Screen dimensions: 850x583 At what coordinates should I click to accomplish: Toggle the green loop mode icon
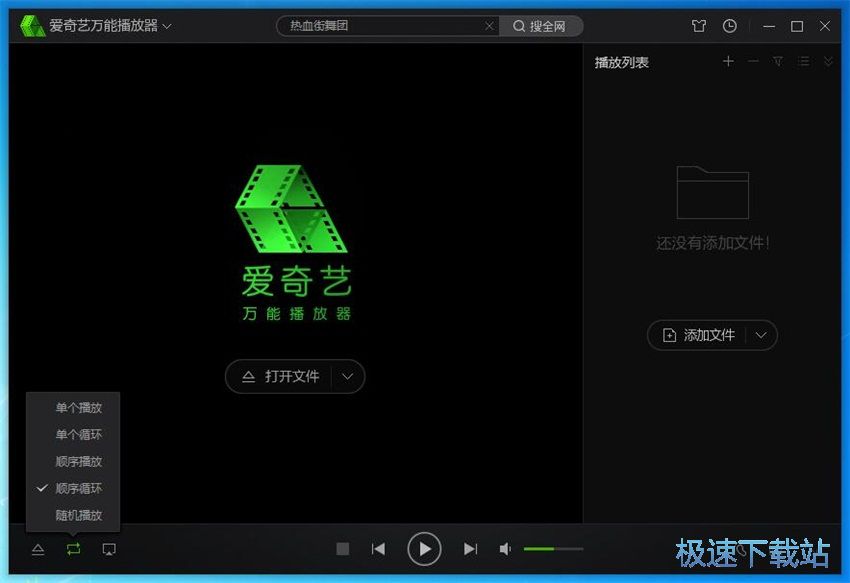tap(74, 549)
